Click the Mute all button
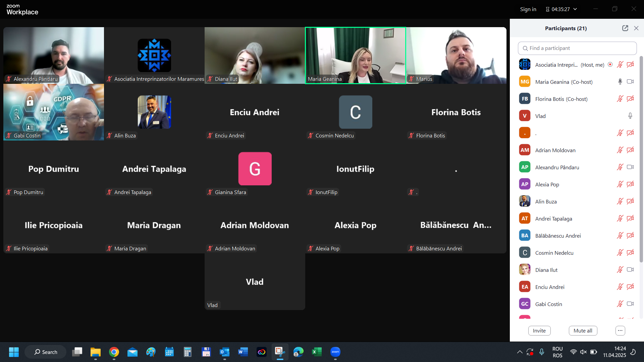The height and width of the screenshot is (362, 644). tap(583, 330)
